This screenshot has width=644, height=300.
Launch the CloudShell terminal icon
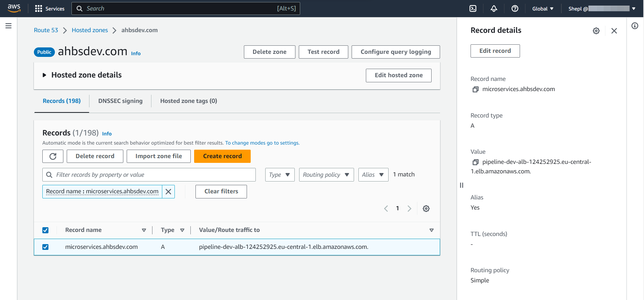(x=473, y=8)
